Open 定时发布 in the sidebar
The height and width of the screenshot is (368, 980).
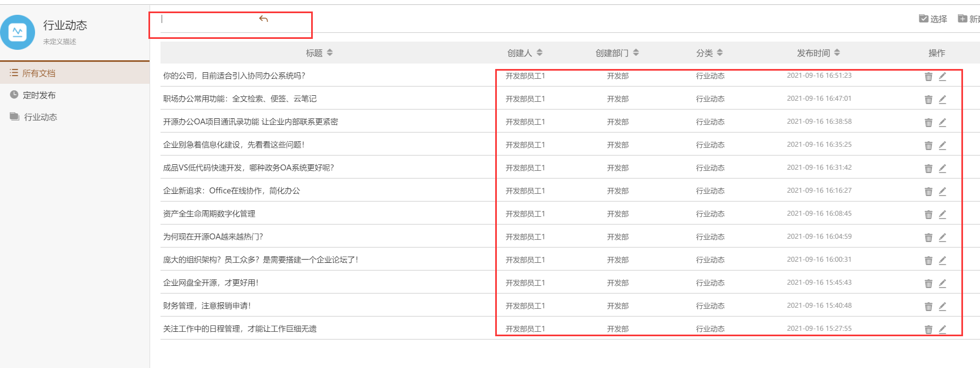[x=39, y=95]
